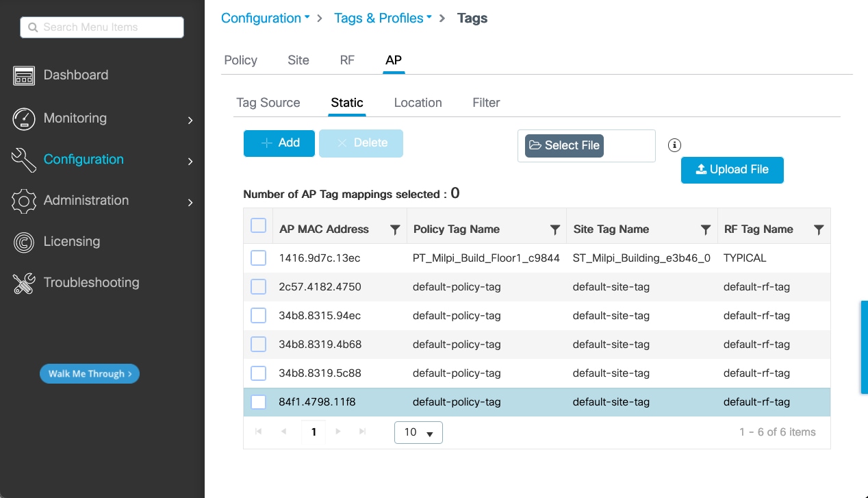The image size is (868, 498).
Task: Click the Licensing icon in sidebar
Action: 24,242
